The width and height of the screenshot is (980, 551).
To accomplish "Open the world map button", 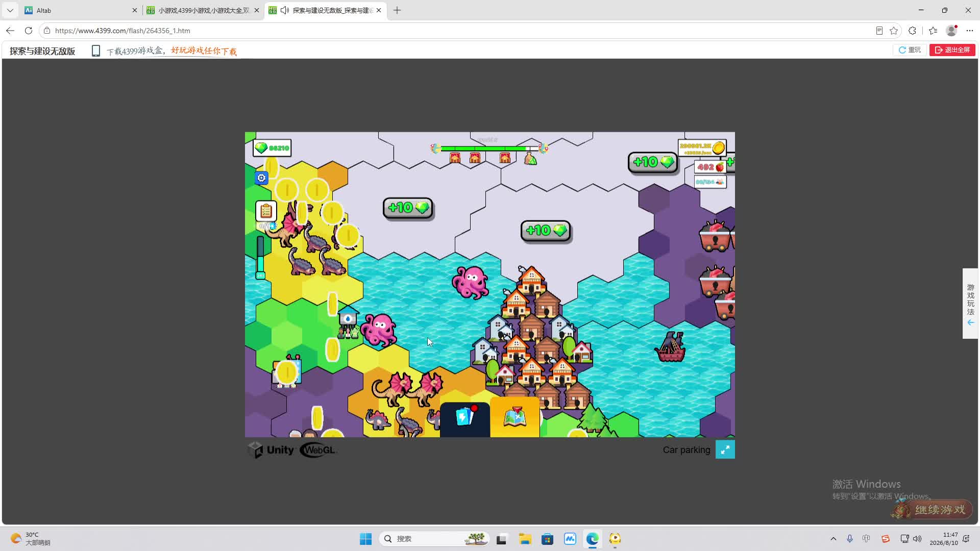I will click(x=515, y=418).
